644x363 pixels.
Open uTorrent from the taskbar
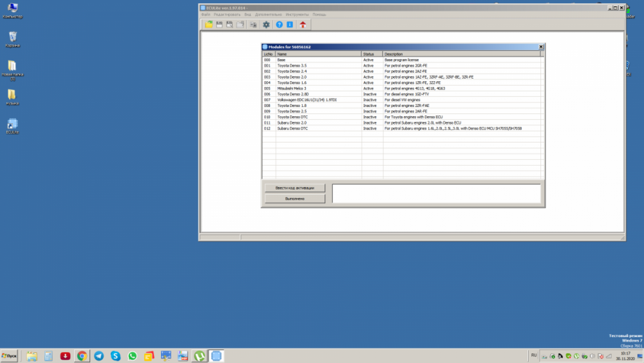pos(200,356)
